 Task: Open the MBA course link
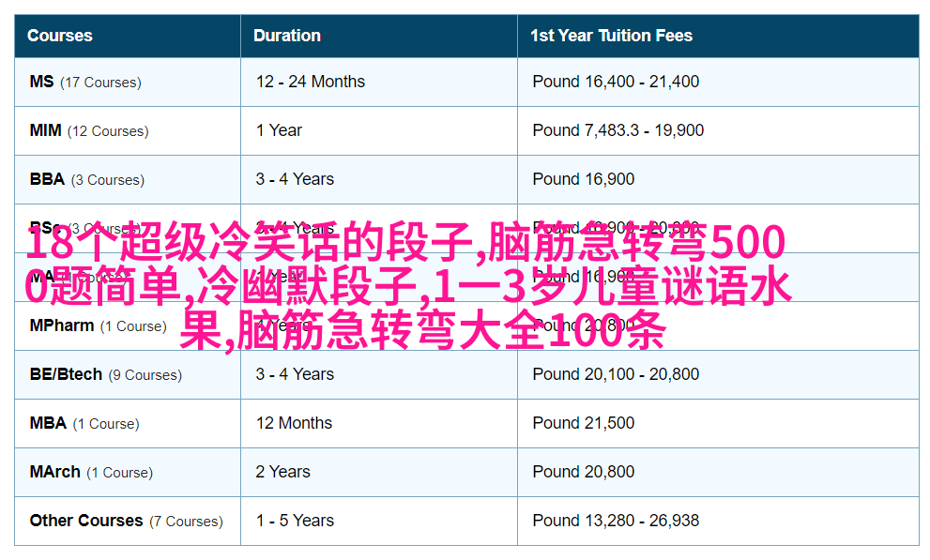click(x=49, y=423)
